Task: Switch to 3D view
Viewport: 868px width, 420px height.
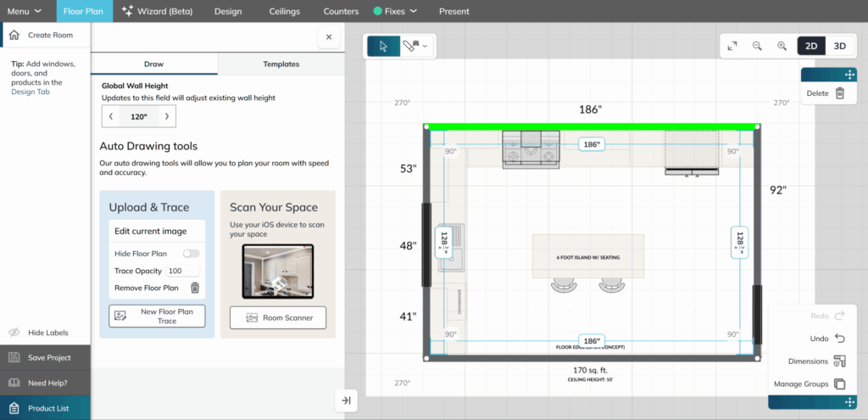Action: (x=840, y=46)
